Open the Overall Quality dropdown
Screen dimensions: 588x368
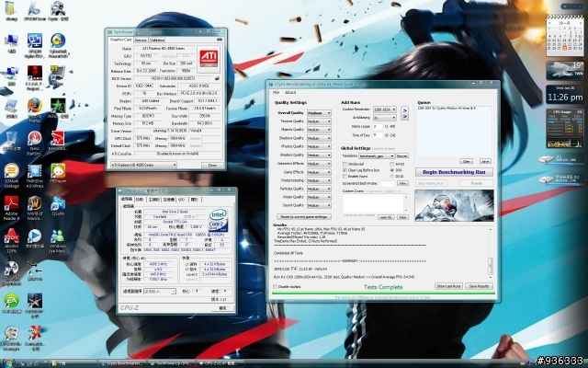pos(319,112)
